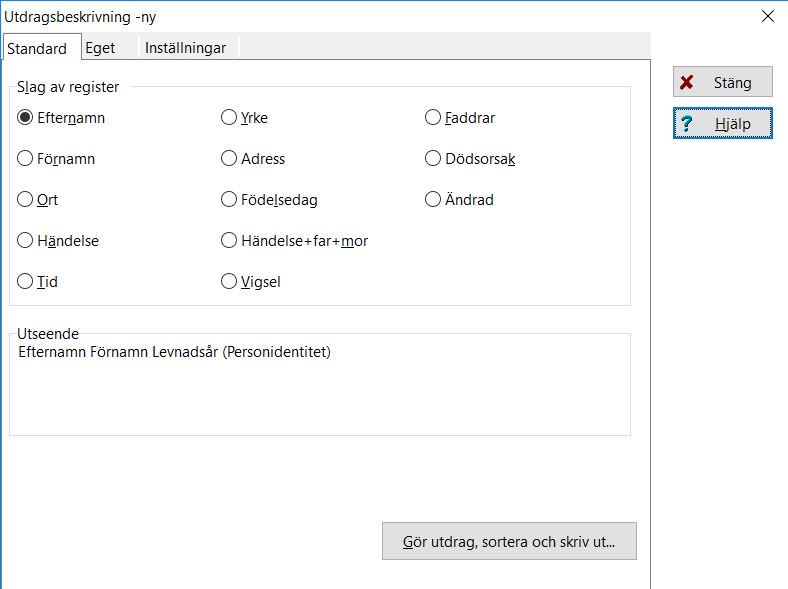Click the Stäng button with red X
This screenshot has width=788, height=589.
click(722, 83)
